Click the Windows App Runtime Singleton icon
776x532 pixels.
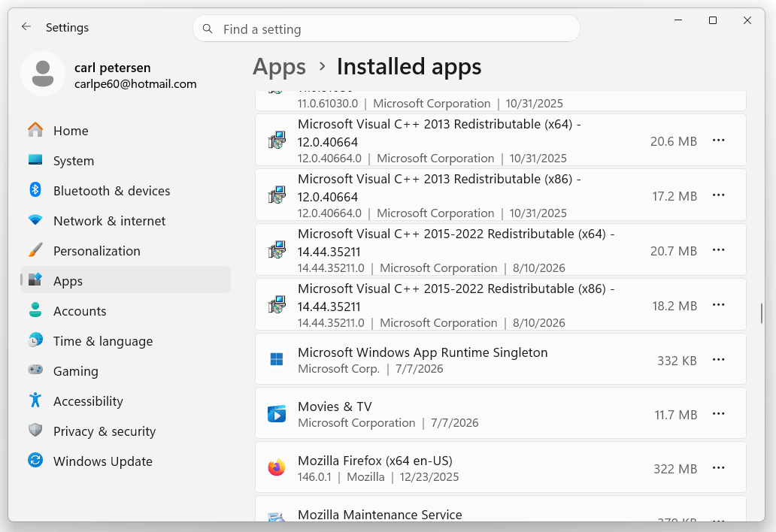277,359
